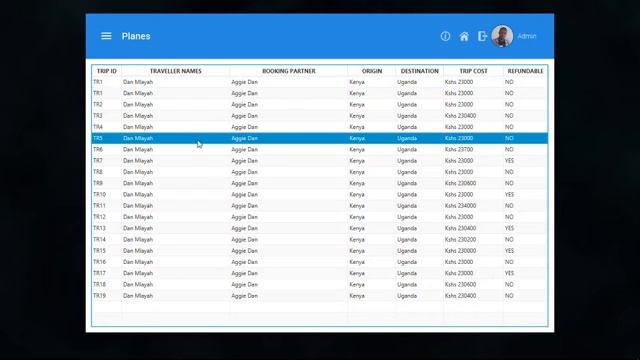Click Aggie Dan in TR16 row

tap(244, 262)
